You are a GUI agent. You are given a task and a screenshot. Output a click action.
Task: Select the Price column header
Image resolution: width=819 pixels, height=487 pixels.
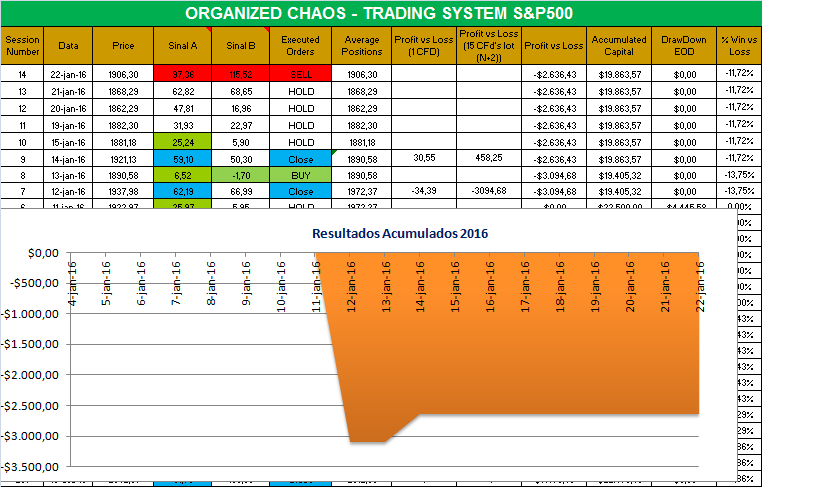[x=123, y=45]
